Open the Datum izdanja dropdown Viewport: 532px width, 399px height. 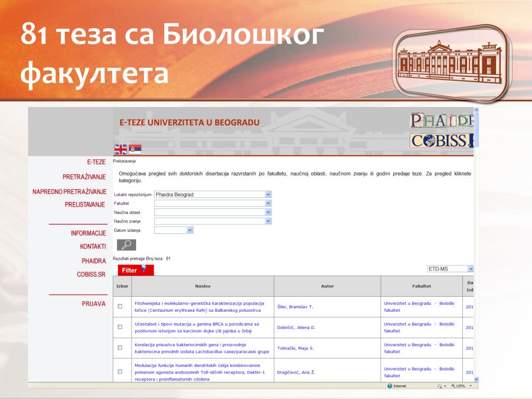[174, 230]
